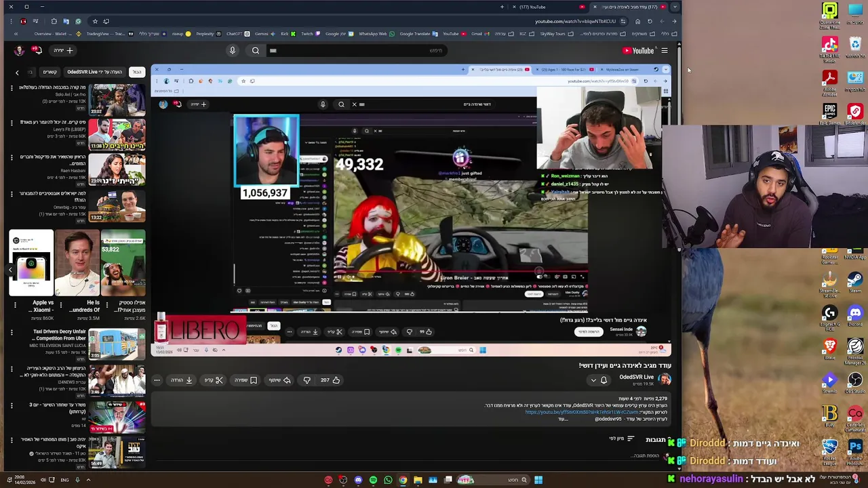This screenshot has width=868, height=488.
Task: Open Adobe Photoshop desktop icon
Action: coord(855,449)
